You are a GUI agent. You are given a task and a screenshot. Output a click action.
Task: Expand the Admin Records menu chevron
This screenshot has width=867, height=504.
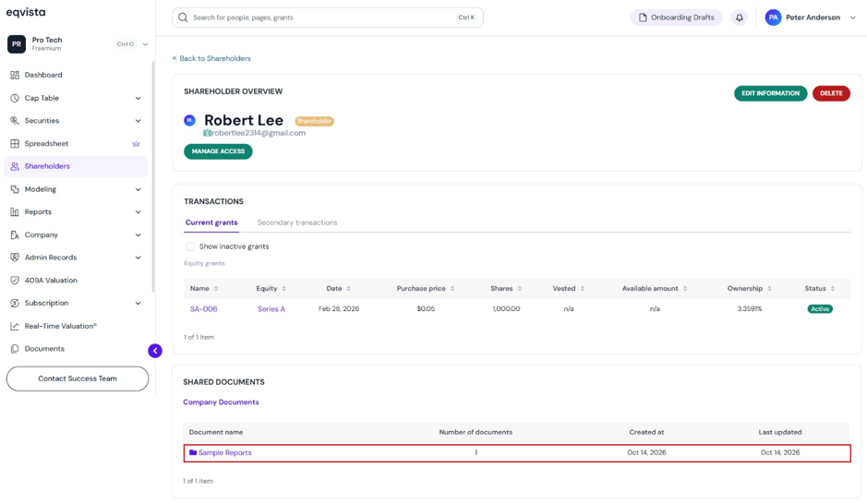click(138, 258)
